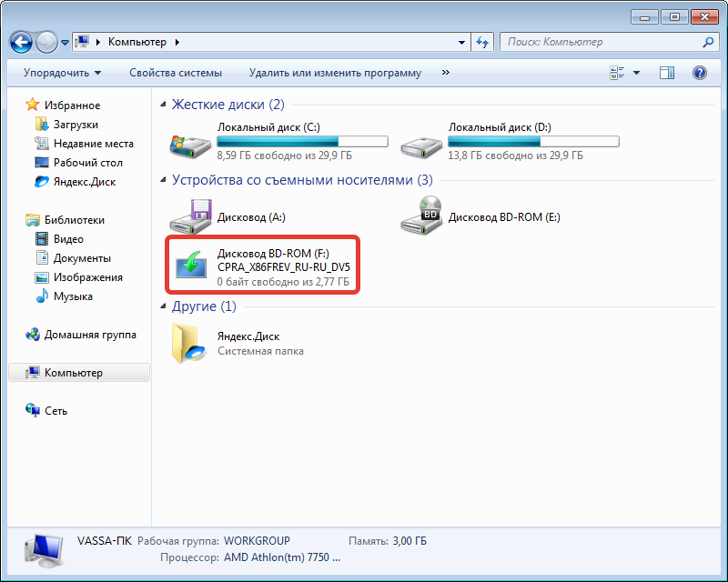728x582 pixels.
Task: Select Компьютер in navigation pane
Action: (79, 373)
